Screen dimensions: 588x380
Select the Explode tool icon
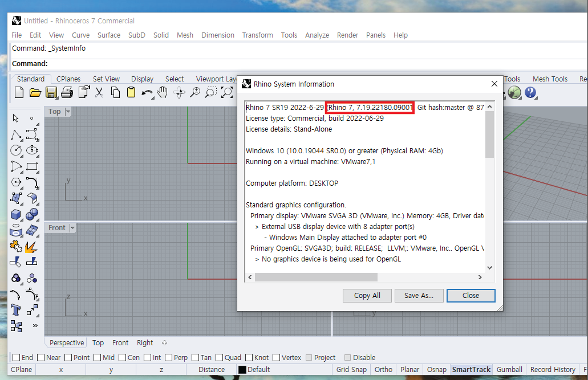(31, 247)
